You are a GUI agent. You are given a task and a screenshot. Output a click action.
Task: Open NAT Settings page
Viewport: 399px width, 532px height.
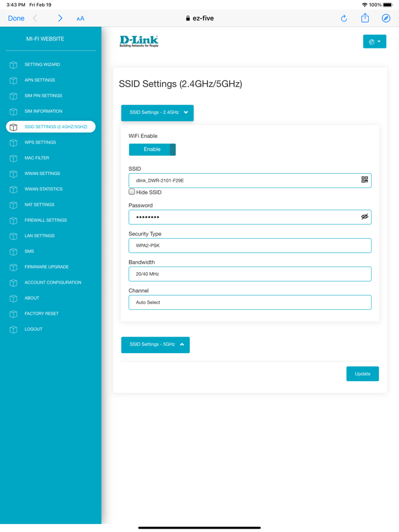click(x=39, y=204)
